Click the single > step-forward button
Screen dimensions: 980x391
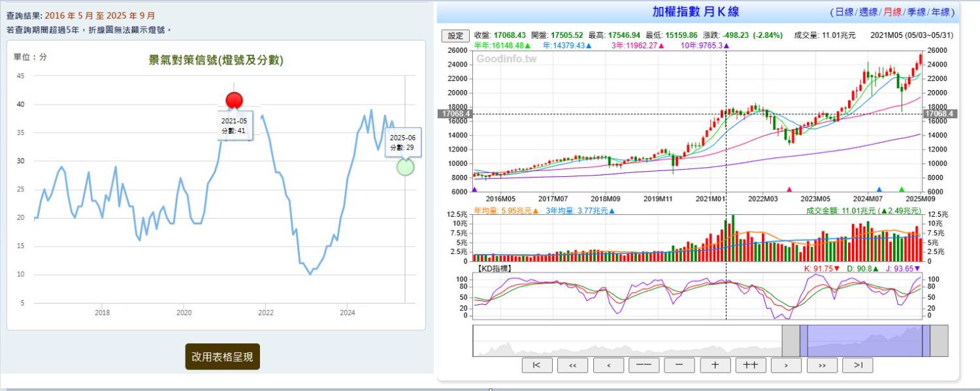tap(787, 366)
